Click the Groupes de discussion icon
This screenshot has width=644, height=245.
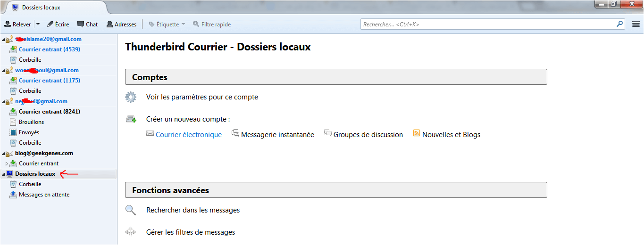328,133
